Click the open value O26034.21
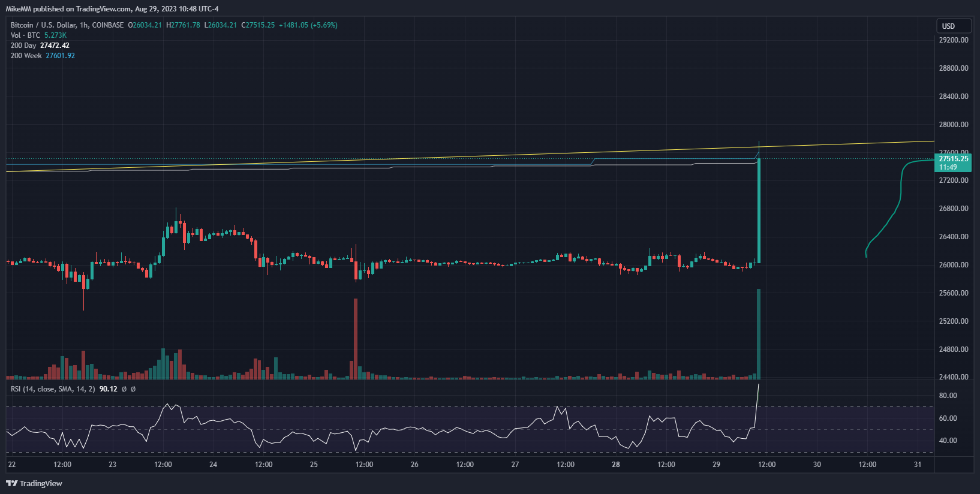Viewport: 980px width, 494px height. point(145,25)
